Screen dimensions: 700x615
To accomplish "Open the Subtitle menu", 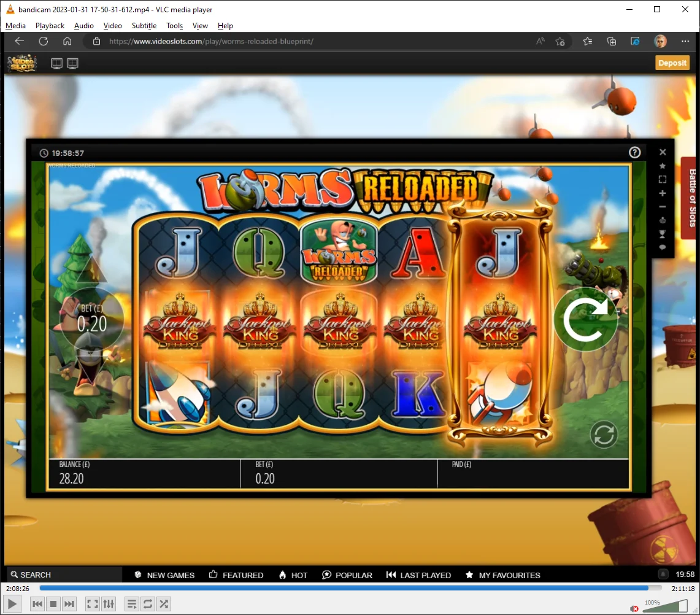I will point(144,25).
